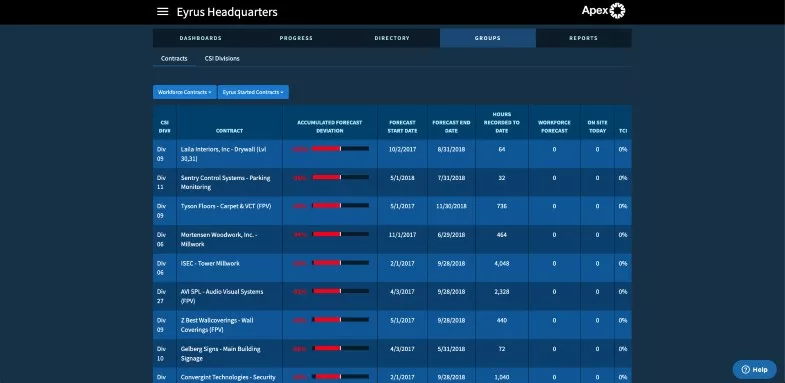Screen dimensions: 785x383
Task: Click the Eyrus Headquarters title
Action: tap(227, 12)
